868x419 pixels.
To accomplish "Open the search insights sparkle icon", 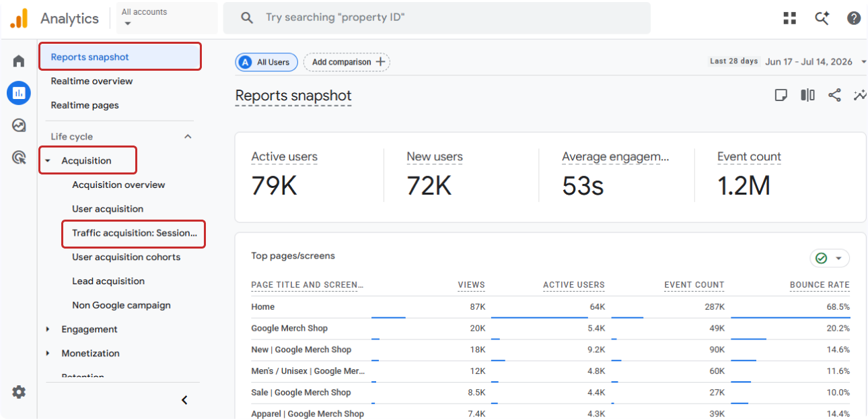I will coord(822,18).
